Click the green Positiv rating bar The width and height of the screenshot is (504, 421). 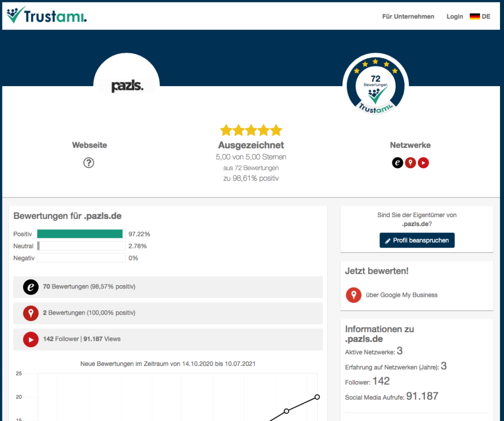pyautogui.click(x=80, y=234)
